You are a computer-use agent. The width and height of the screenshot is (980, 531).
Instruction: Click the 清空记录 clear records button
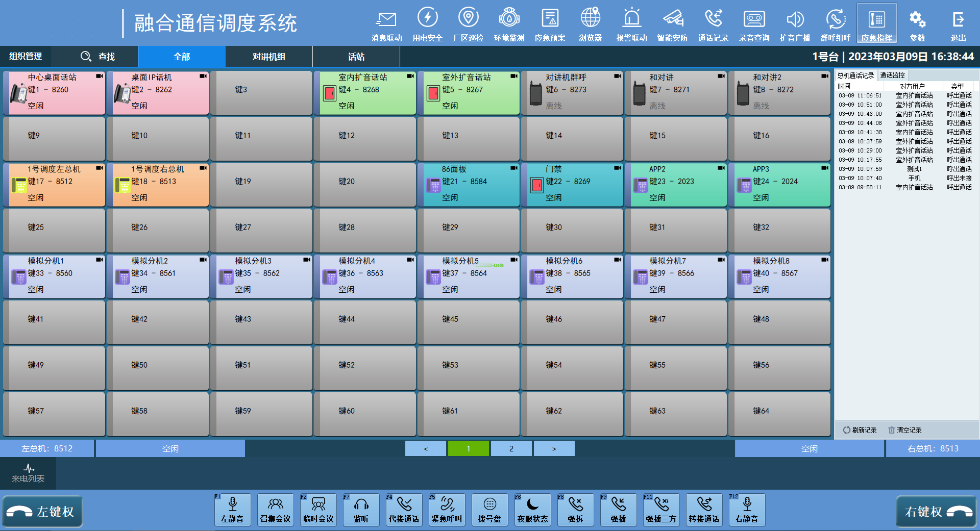tap(904, 430)
